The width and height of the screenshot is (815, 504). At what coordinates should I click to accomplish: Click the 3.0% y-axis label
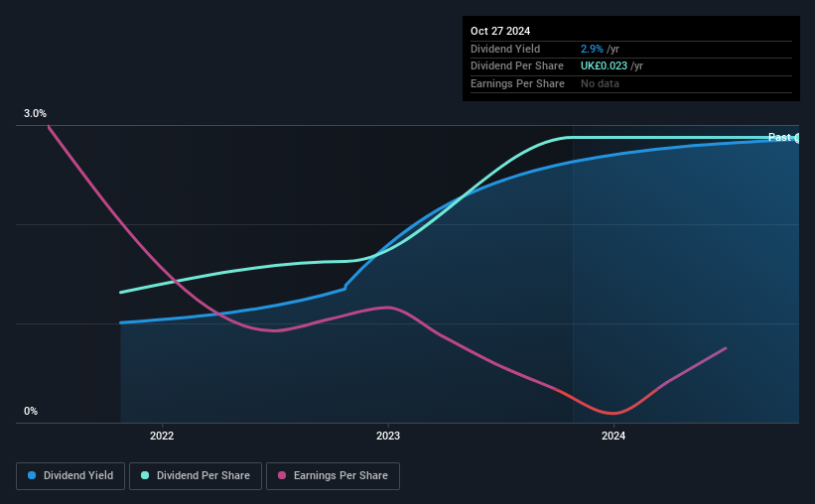(35, 114)
